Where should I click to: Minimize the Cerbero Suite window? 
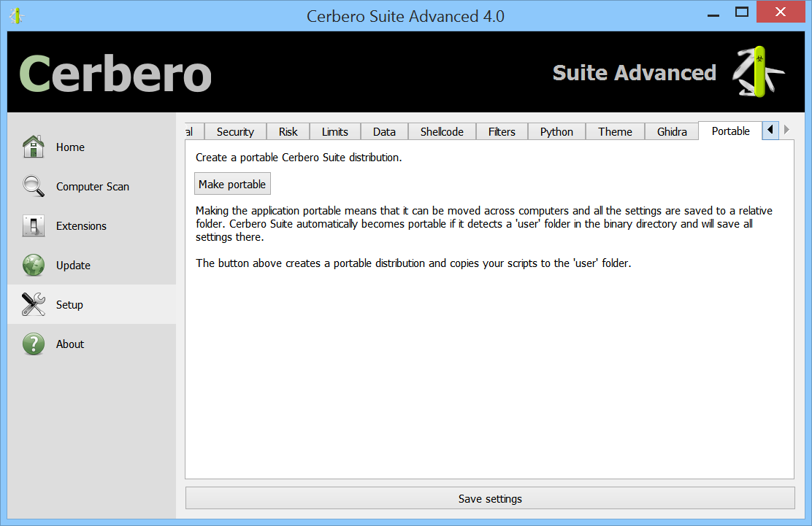(713, 13)
